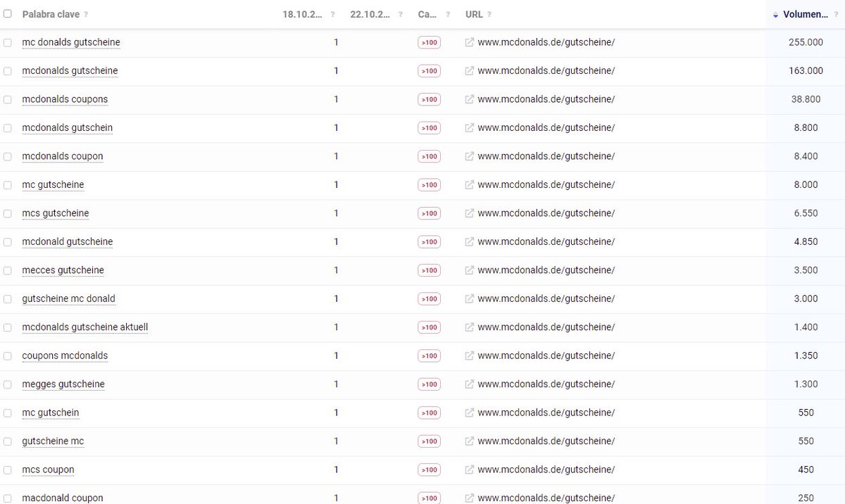Open external link icon for 'coupons mcdonalds' row
Image resolution: width=845 pixels, height=504 pixels.
[x=470, y=356]
